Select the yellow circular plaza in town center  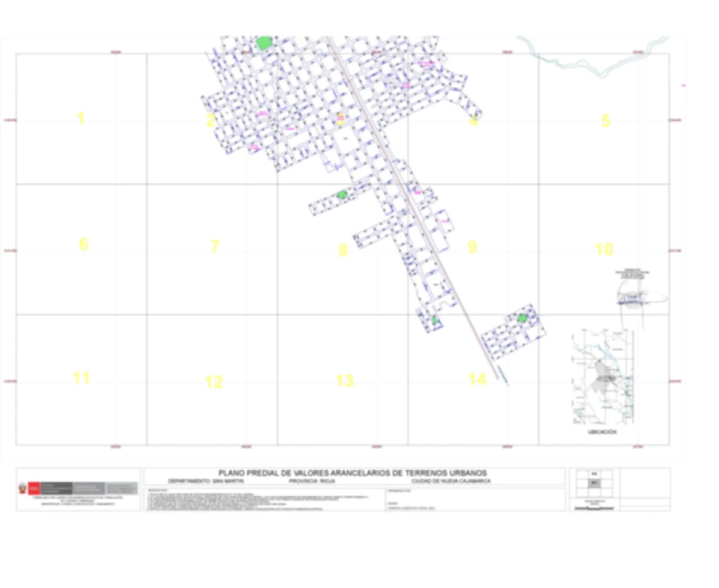[340, 119]
